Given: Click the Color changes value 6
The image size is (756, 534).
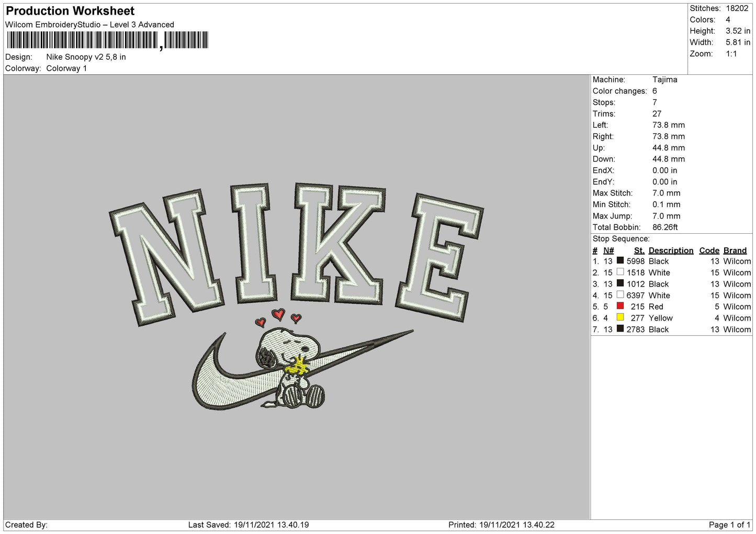Looking at the screenshot, I should (x=655, y=91).
